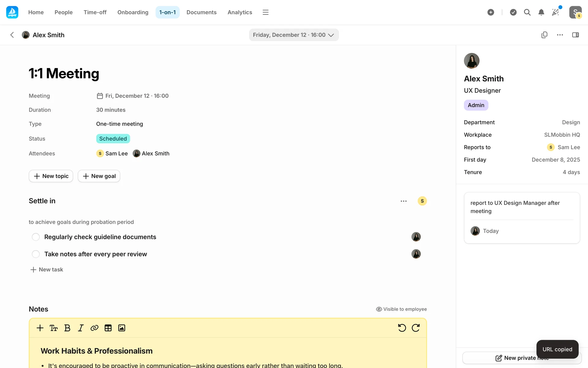Open the Friday, December 12 date dropdown
Screen dimensions: 588x368
293,35
